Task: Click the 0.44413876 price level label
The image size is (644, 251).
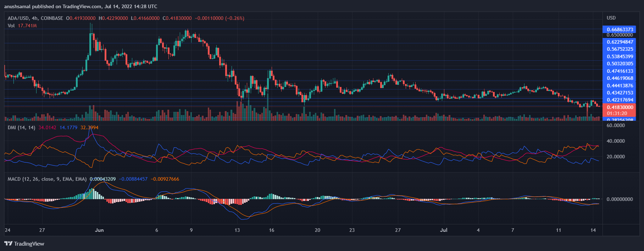Action: click(x=619, y=86)
